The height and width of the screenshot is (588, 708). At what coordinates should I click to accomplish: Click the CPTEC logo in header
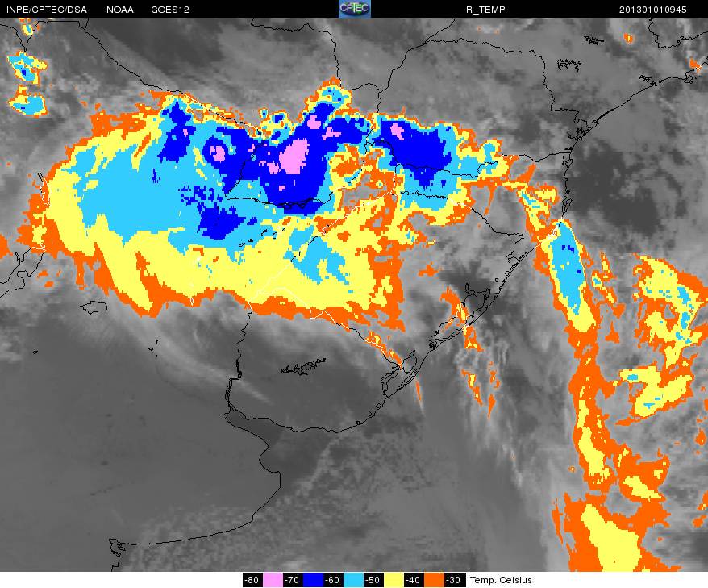coord(355,9)
